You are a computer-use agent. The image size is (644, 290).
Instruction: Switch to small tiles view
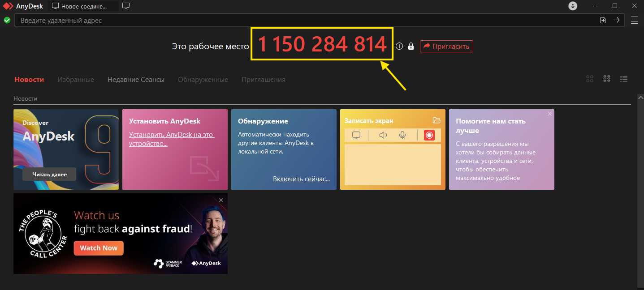(607, 79)
